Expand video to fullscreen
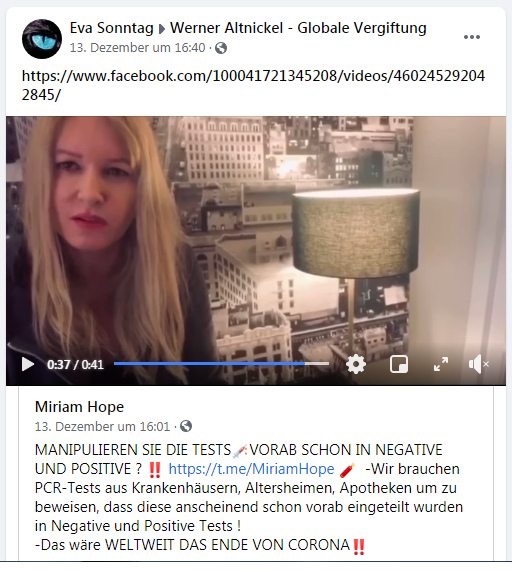This screenshot has width=512, height=570. (x=441, y=364)
